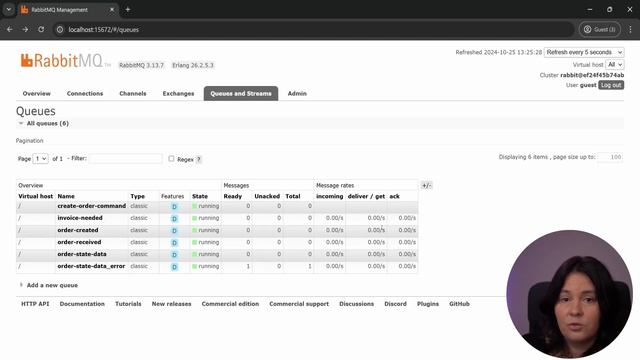Sort queues by Virtual host column
Image resolution: width=640 pixels, height=360 pixels.
[x=36, y=196]
